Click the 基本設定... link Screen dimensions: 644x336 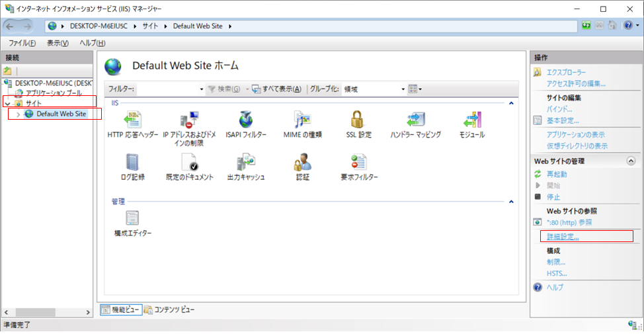click(563, 121)
